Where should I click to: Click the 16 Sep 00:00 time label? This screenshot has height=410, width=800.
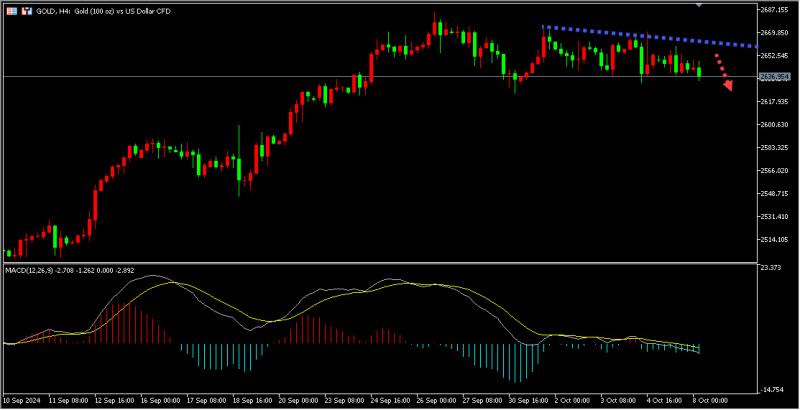tap(161, 401)
